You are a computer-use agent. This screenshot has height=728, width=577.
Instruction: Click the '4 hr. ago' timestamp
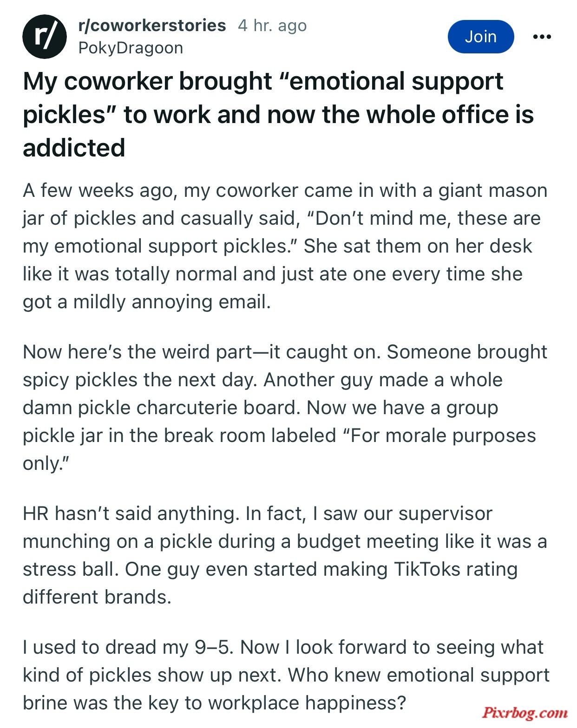pyautogui.click(x=272, y=26)
